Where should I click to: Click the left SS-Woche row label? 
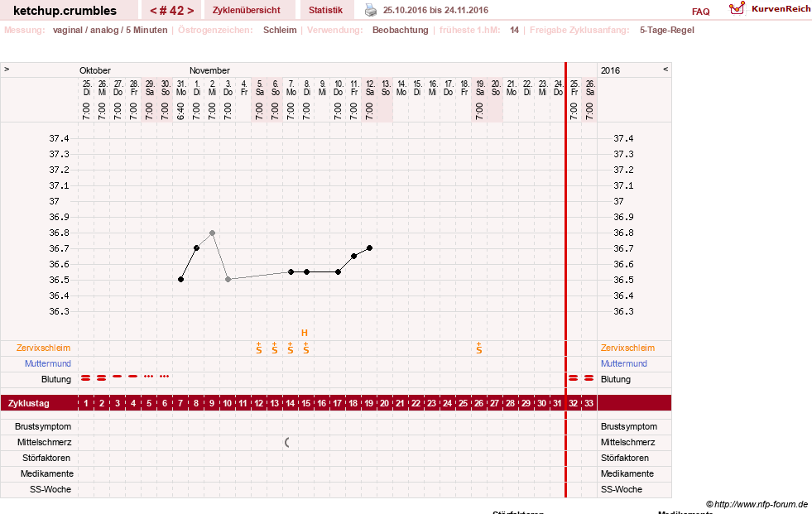pyautogui.click(x=50, y=489)
